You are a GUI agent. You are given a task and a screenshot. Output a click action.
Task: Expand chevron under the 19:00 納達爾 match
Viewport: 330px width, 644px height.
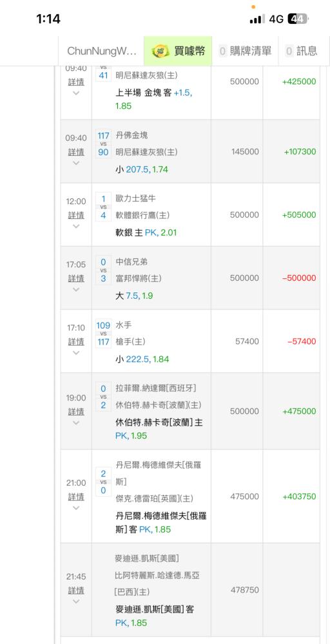[x=76, y=422]
